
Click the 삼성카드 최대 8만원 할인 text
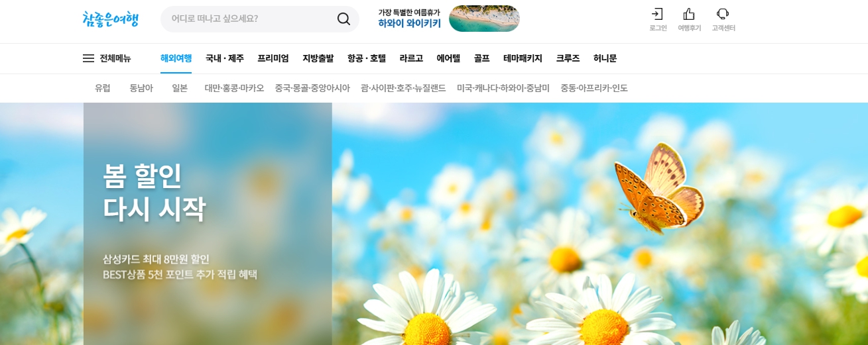click(156, 259)
